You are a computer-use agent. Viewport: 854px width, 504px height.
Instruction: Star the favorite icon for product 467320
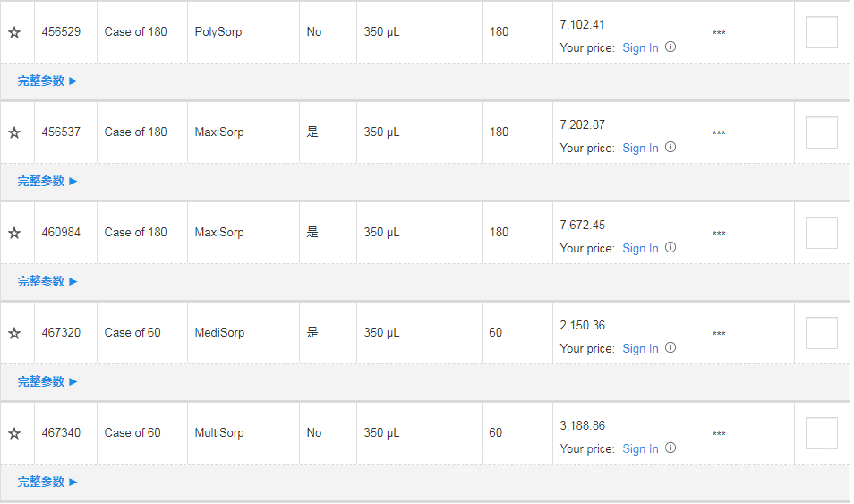coord(14,333)
